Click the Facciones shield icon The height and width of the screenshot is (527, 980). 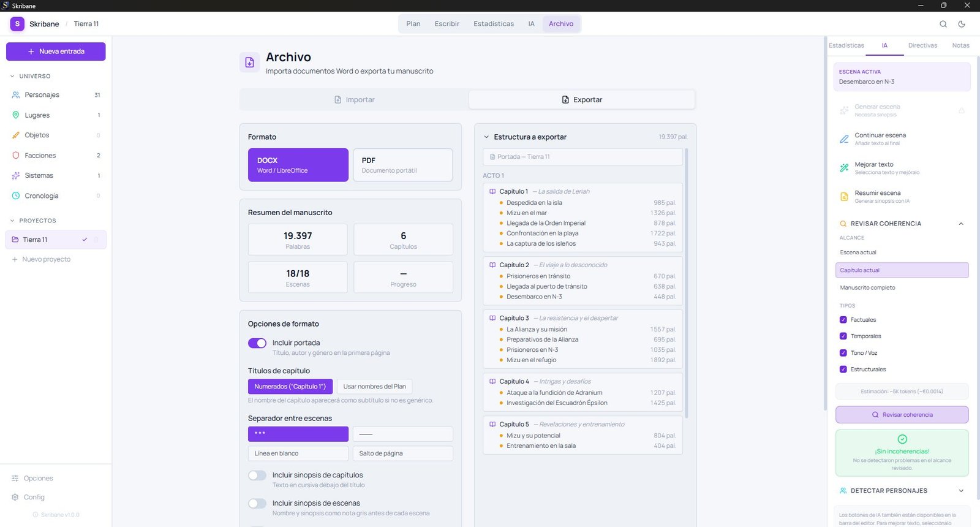tap(16, 156)
